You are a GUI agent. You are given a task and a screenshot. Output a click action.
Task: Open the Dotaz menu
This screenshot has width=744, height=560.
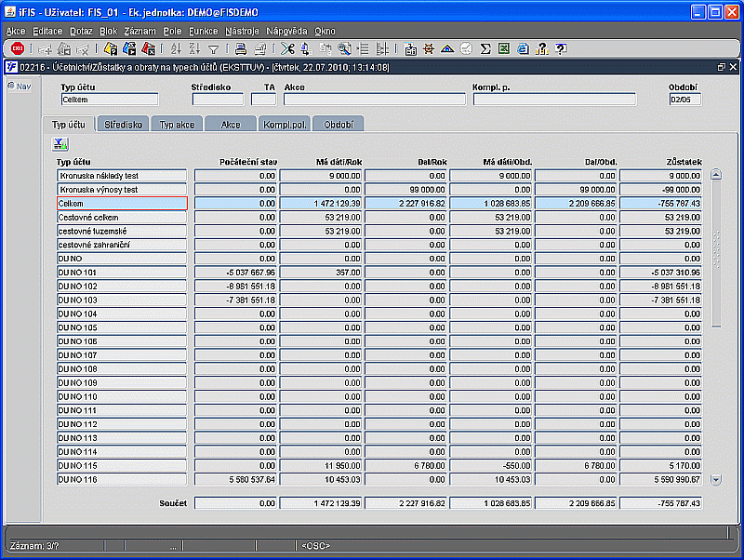pyautogui.click(x=81, y=32)
